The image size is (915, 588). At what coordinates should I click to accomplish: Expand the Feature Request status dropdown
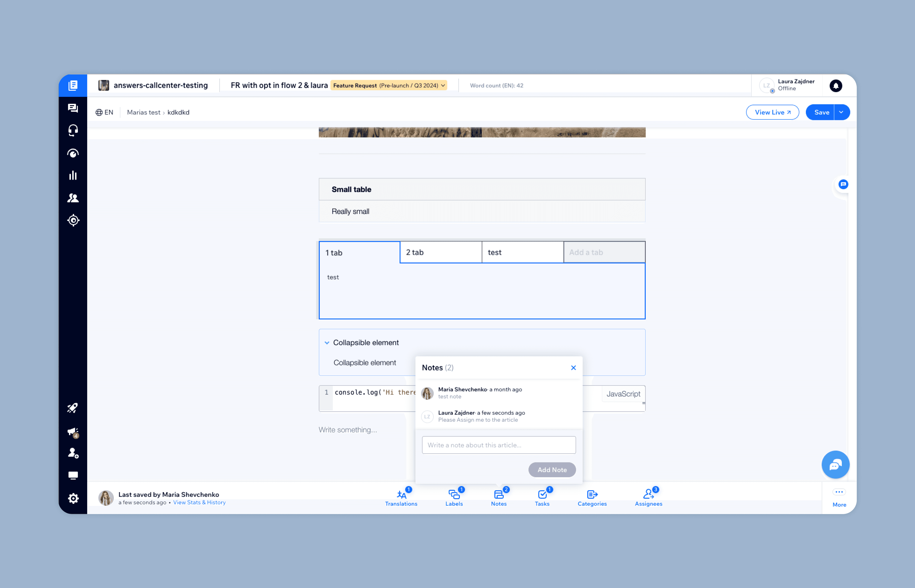coord(443,86)
